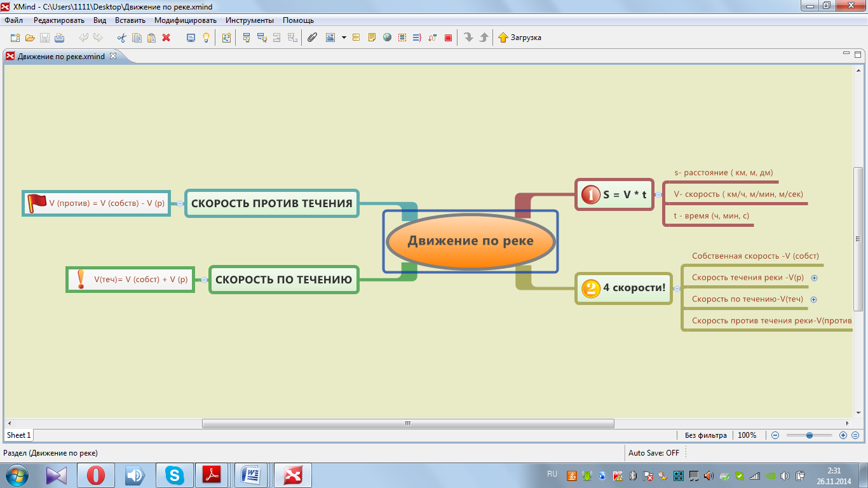Select the 4 скорости! topic

pos(623,288)
